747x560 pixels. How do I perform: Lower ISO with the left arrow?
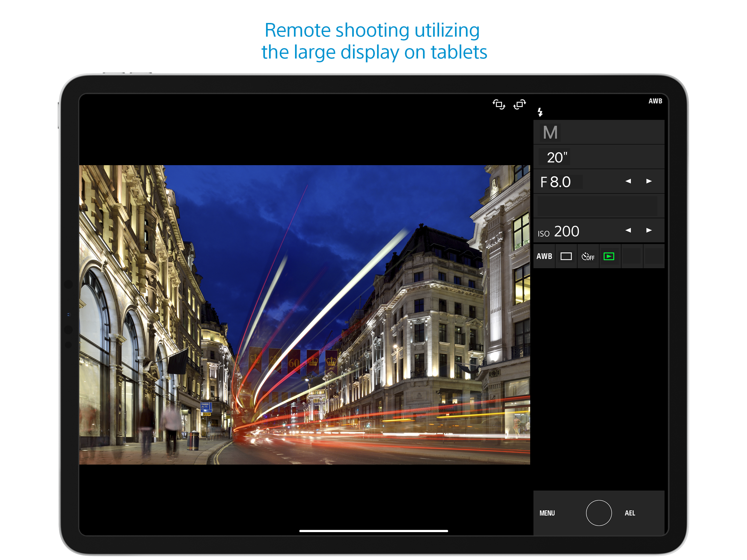(x=628, y=230)
